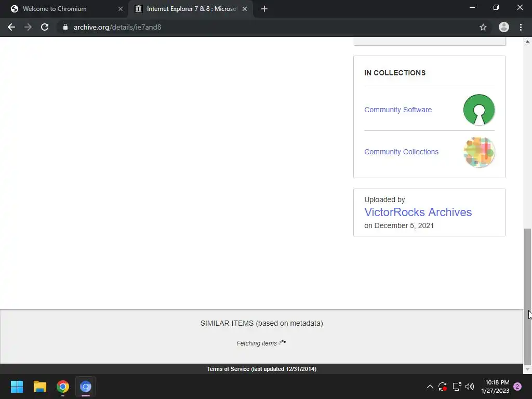
Task: Restore down the Chromium window
Action: tap(496, 7)
